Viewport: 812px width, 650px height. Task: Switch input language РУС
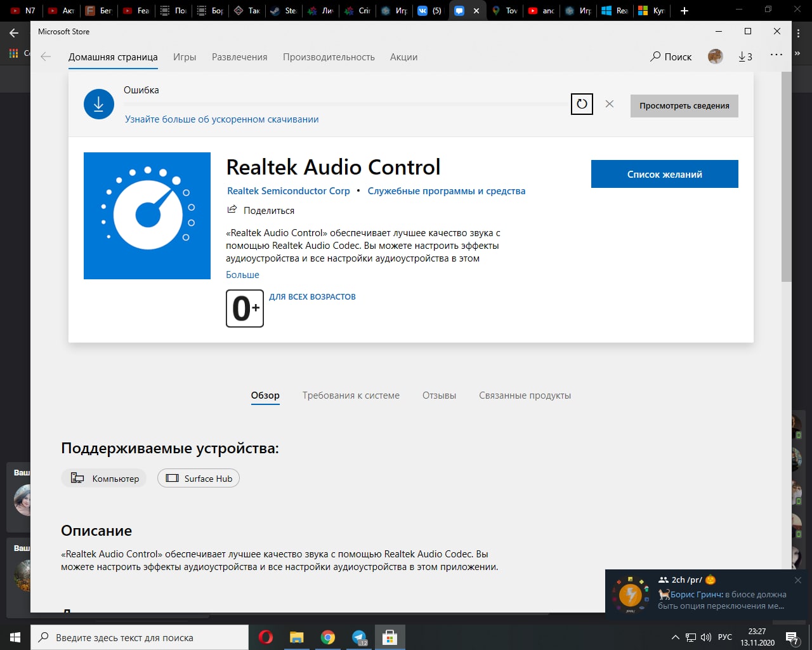pyautogui.click(x=724, y=637)
